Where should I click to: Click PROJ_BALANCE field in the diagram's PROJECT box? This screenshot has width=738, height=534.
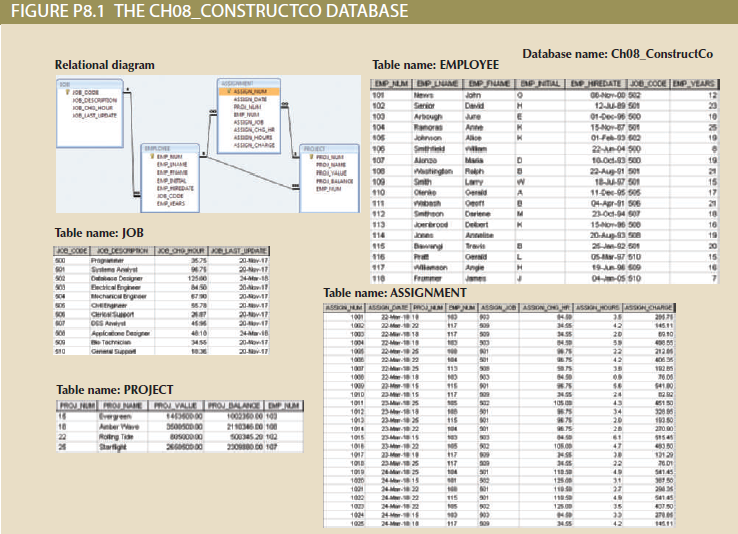334,181
